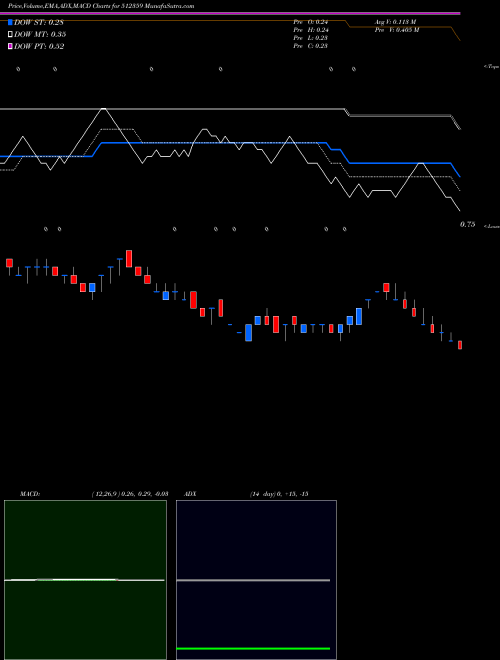Viewport: 500px width, 660px height.
Task: Click the magenta DOW PT legend swatch
Action: coord(10,46)
